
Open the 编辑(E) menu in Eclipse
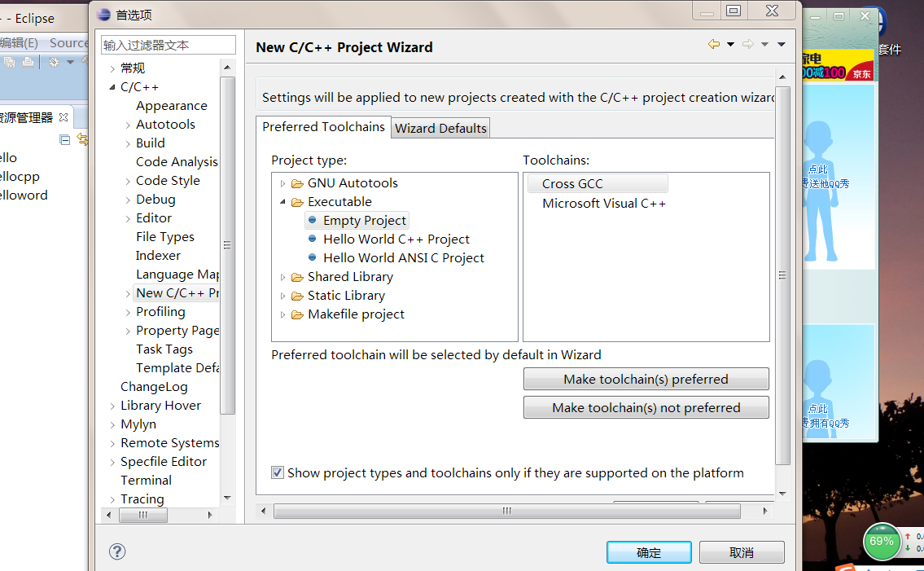(19, 43)
